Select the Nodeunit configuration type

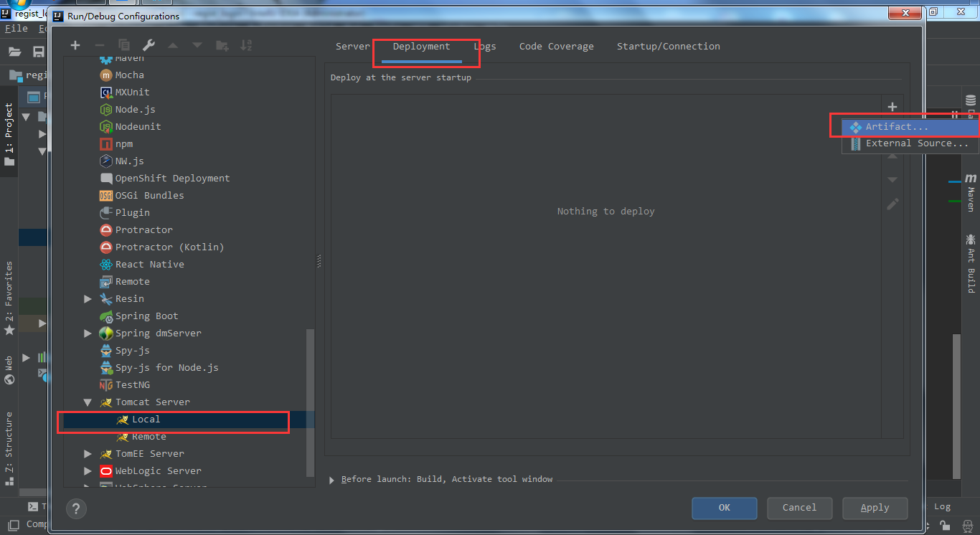(138, 126)
